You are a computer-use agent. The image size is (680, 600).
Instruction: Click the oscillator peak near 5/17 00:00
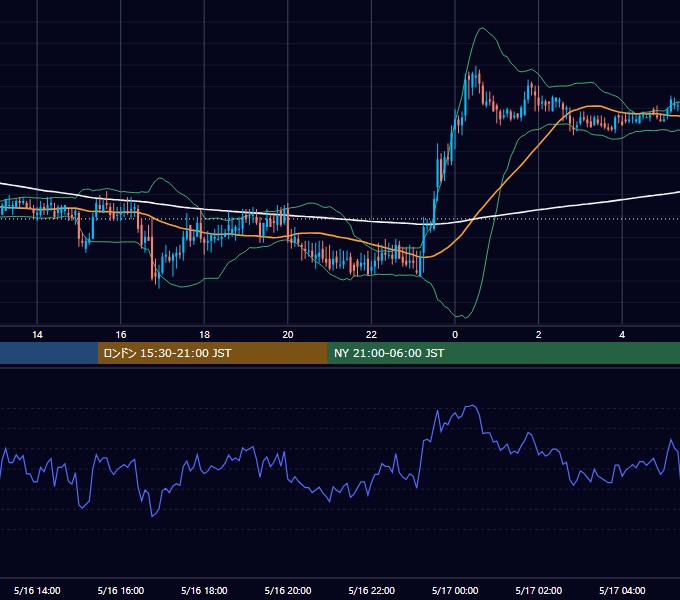point(472,407)
